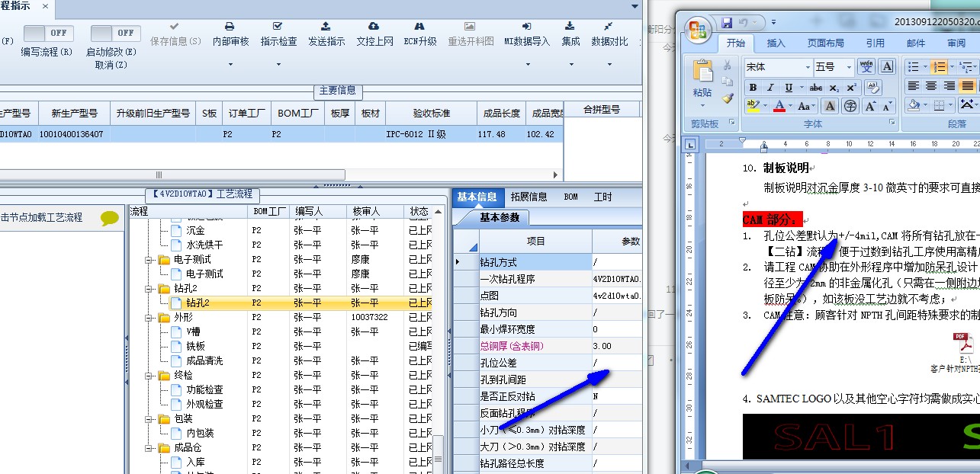Image resolution: width=980 pixels, height=474 pixels.
Task: Click Phonetic Guide wén icon in Word
Action: point(866,66)
